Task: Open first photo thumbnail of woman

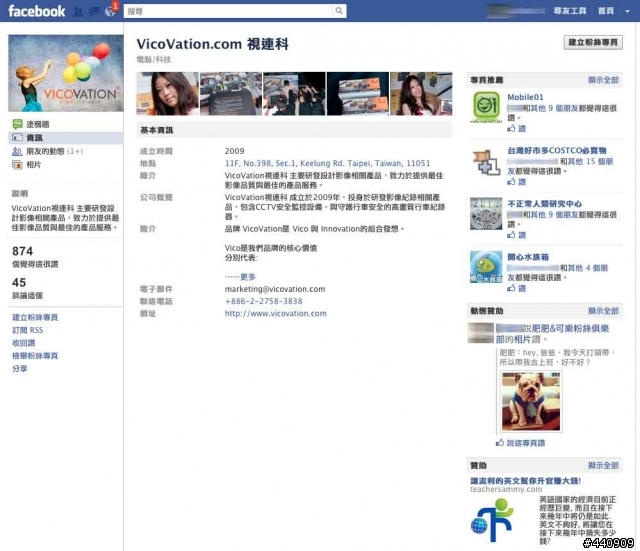Action: [167, 93]
